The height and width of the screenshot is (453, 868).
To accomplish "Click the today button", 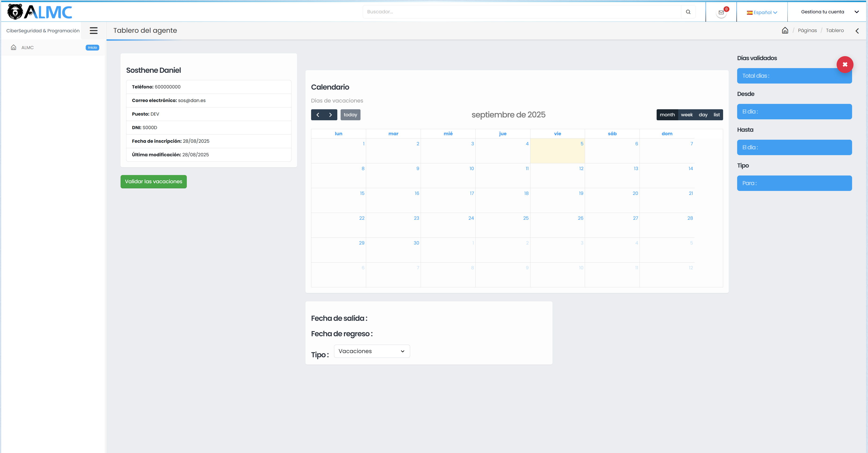I will coord(350,115).
